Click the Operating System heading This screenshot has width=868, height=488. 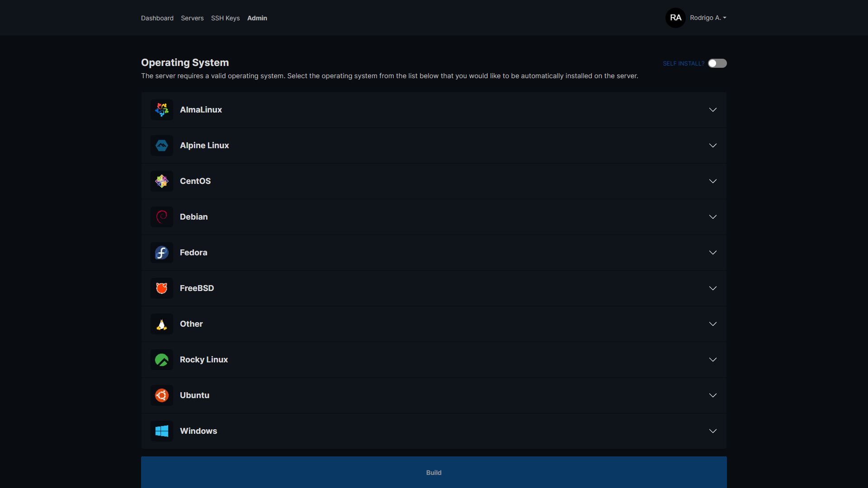(x=185, y=63)
